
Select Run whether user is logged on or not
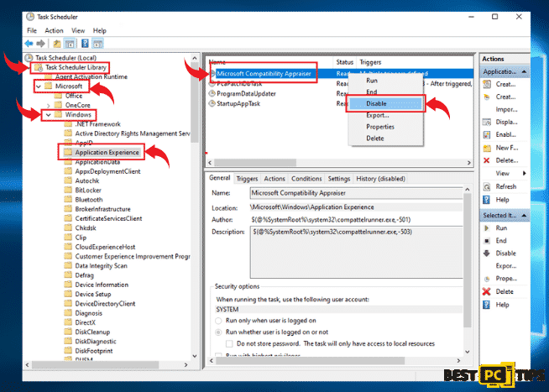coord(218,332)
